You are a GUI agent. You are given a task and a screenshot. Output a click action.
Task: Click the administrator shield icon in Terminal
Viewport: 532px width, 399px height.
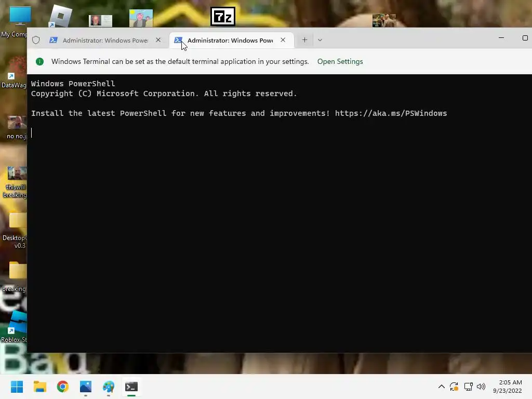pyautogui.click(x=36, y=40)
